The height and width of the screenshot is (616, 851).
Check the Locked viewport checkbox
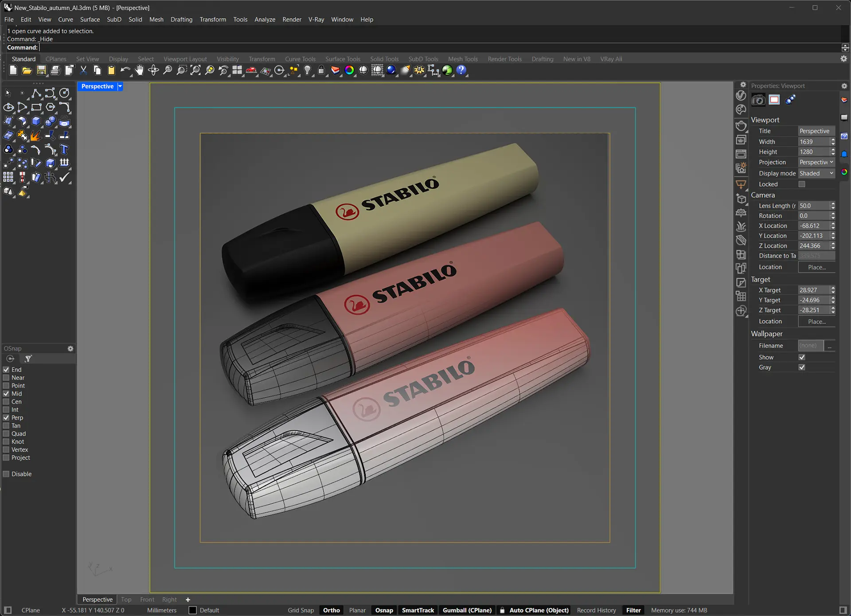pyautogui.click(x=802, y=184)
